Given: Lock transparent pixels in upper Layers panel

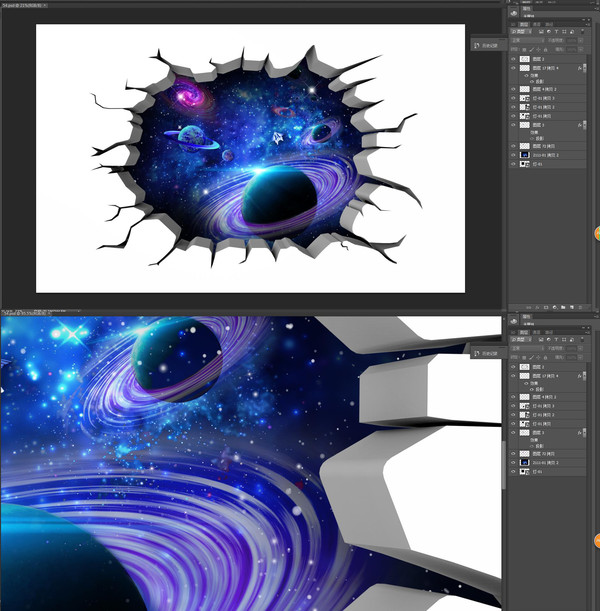Looking at the screenshot, I should pyautogui.click(x=524, y=49).
